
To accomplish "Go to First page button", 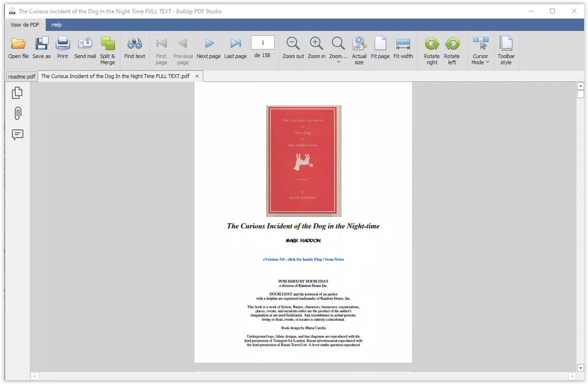I will click(161, 50).
